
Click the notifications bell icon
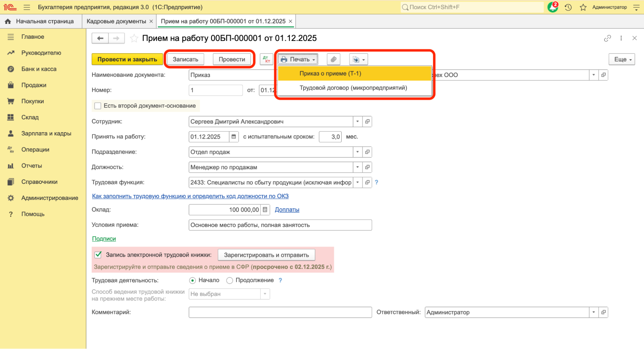click(x=553, y=7)
